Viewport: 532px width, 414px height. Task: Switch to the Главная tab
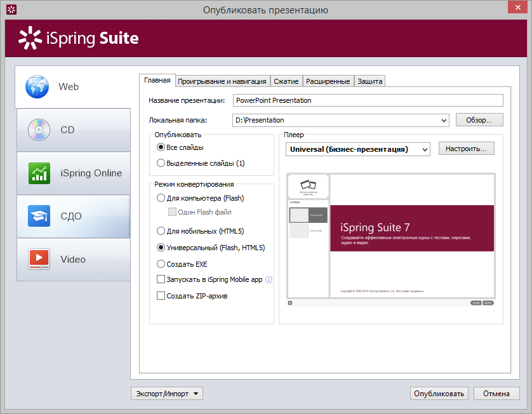[x=157, y=81]
